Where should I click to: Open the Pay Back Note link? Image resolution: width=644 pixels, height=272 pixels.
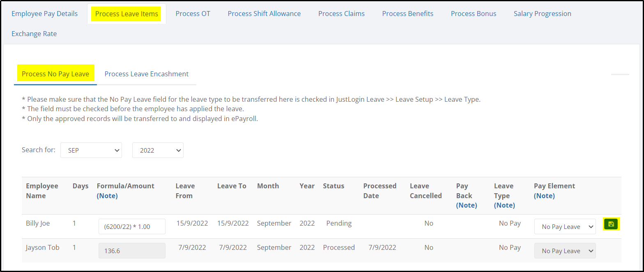tap(467, 205)
